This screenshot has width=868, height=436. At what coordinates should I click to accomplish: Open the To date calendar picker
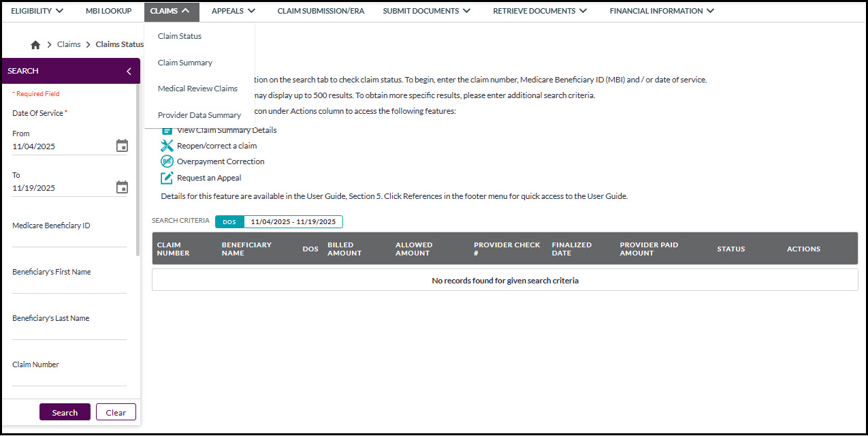[x=122, y=187]
